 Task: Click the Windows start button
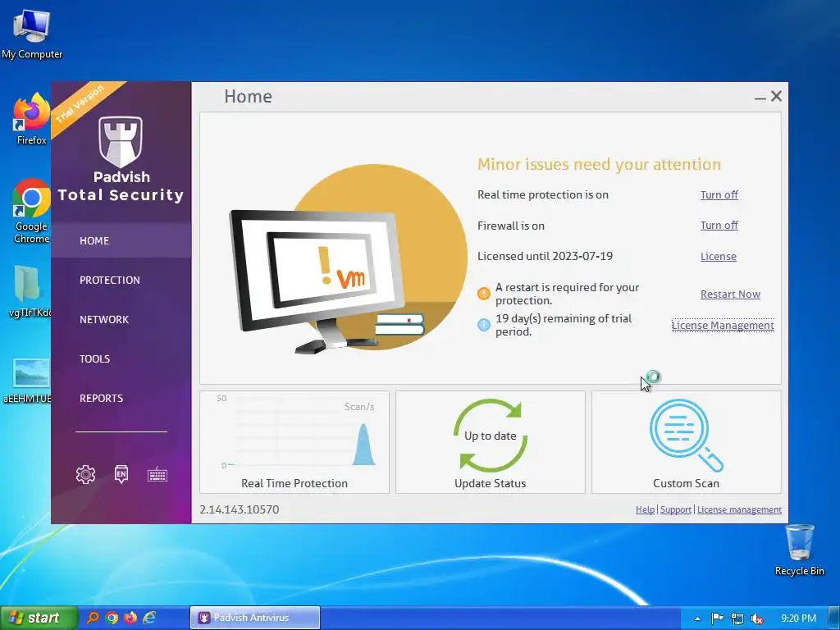point(38,618)
